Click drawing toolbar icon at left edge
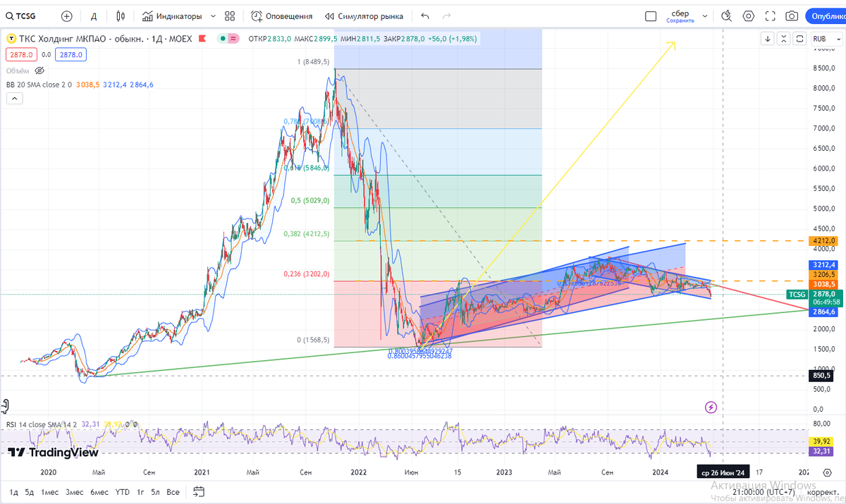The height and width of the screenshot is (504, 846). click(4, 405)
